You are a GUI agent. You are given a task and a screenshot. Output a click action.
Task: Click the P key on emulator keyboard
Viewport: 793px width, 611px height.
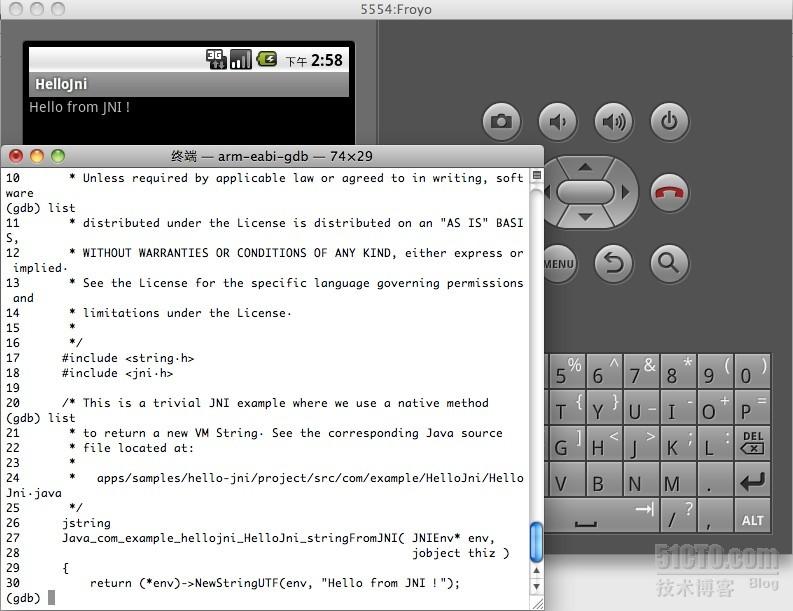(752, 407)
